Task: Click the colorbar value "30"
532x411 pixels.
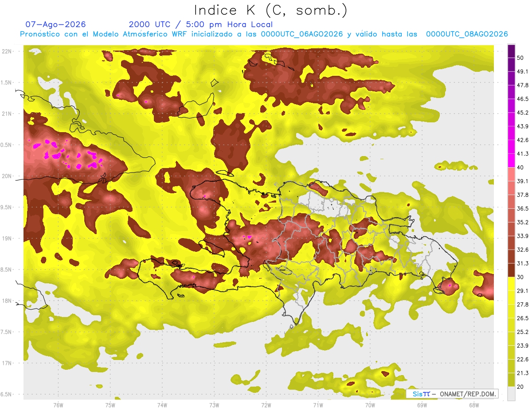Action: coord(520,277)
